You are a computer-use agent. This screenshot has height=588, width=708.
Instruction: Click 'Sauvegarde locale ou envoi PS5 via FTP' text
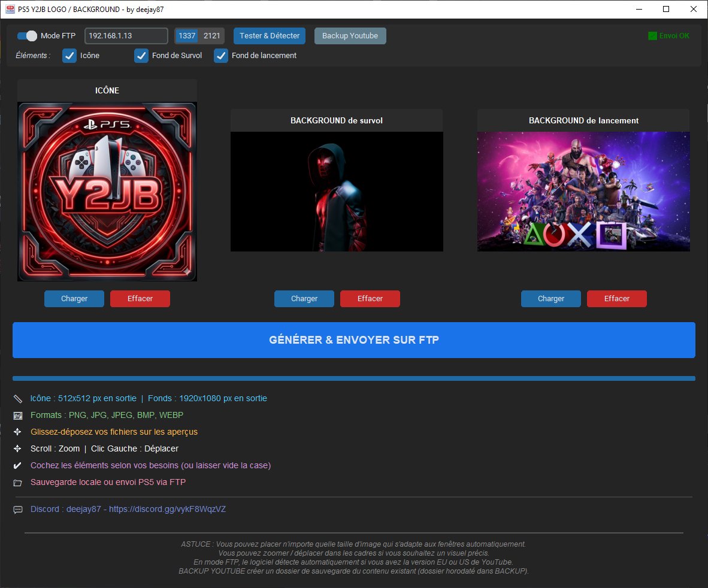[x=108, y=482]
